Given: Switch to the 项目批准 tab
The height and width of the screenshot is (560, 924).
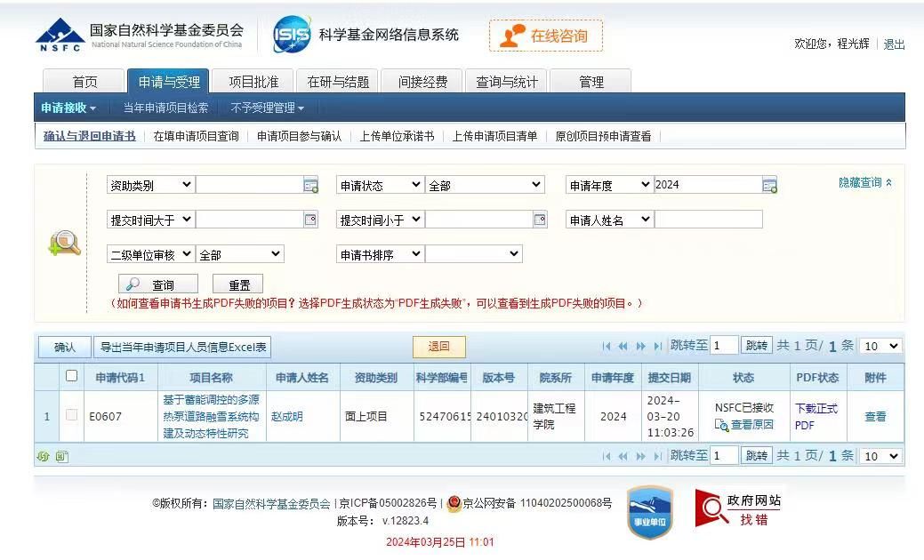Looking at the screenshot, I should point(253,81).
